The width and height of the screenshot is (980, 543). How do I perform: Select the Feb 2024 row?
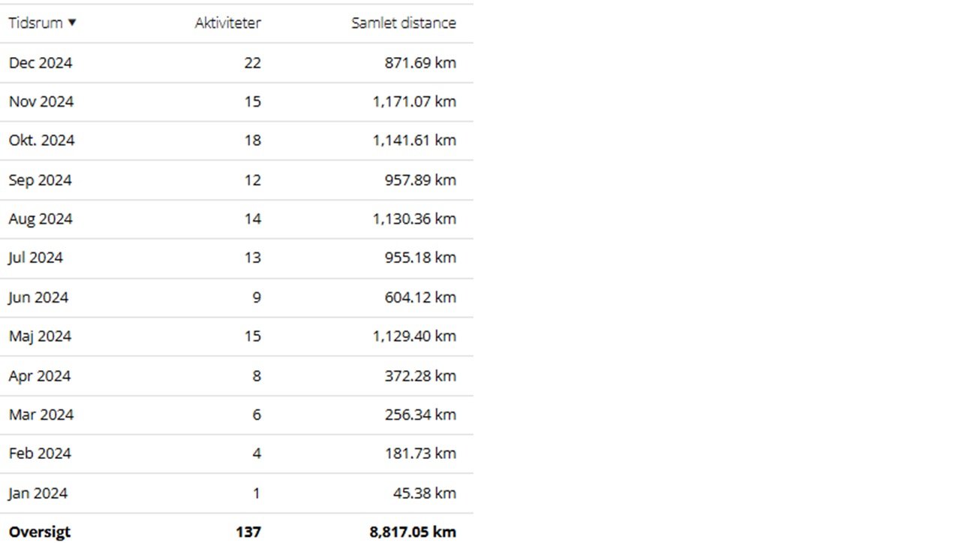point(40,454)
